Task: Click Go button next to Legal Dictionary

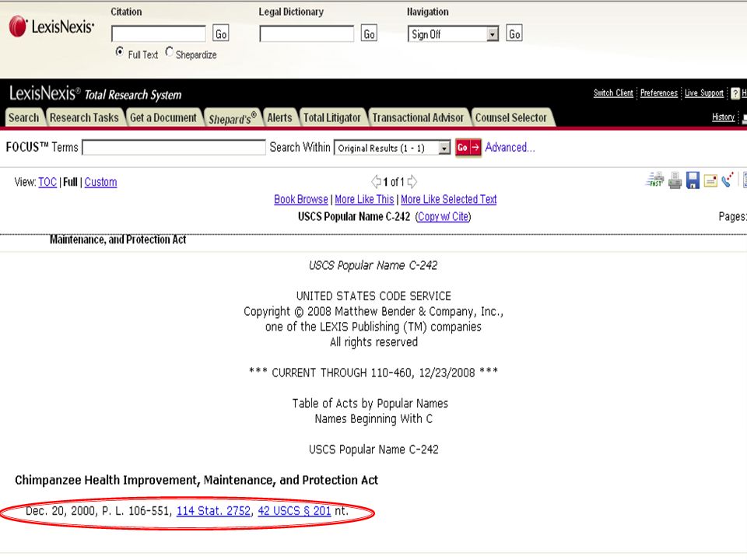Action: (x=369, y=33)
